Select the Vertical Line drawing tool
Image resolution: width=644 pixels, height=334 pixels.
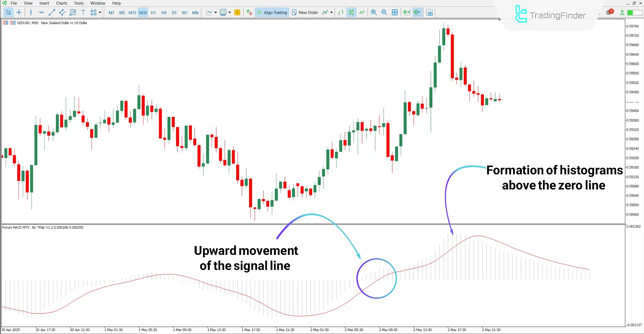(x=31, y=12)
